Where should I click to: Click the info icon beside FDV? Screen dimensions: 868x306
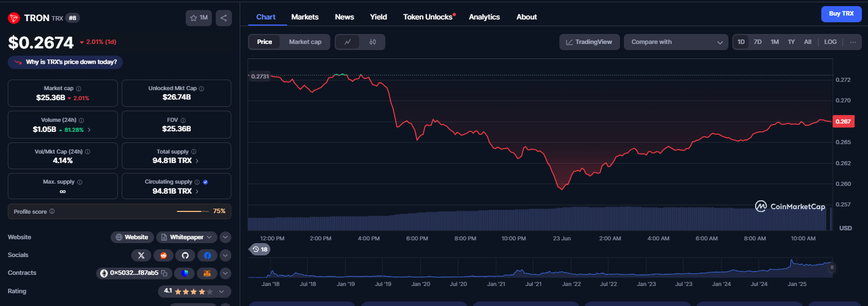183,120
